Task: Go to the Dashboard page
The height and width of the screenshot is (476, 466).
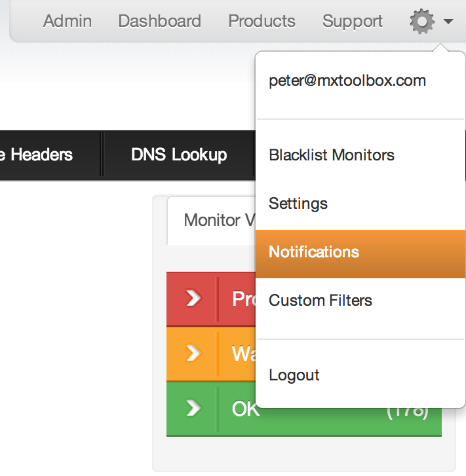Action: coord(159,21)
